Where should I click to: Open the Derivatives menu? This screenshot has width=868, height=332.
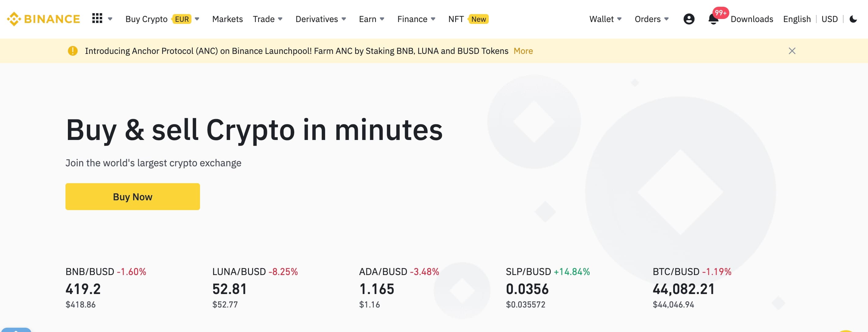[x=317, y=19]
